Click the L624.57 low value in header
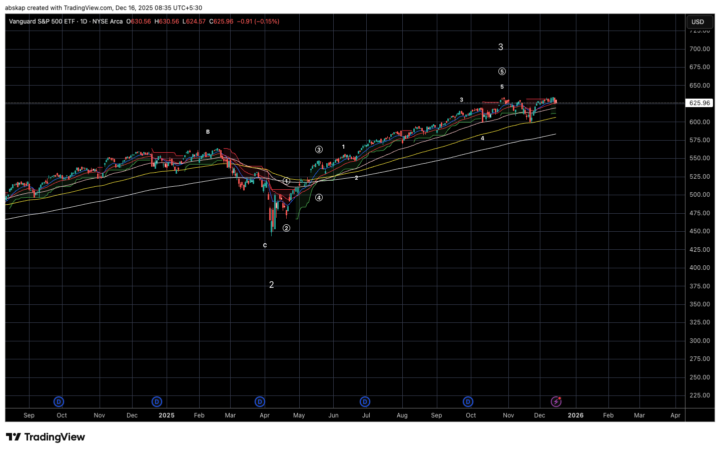720x452 pixels. (194, 22)
